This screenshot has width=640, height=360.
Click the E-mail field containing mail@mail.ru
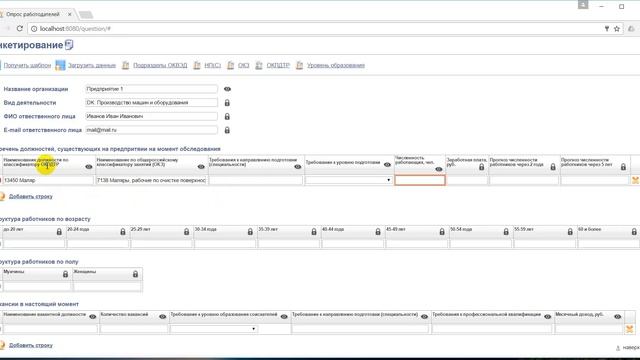[151, 130]
